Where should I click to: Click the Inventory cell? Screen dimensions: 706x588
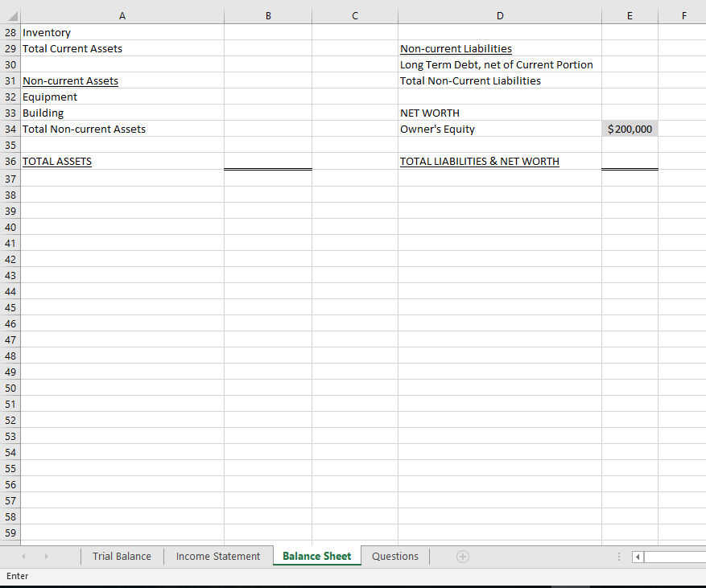pos(122,32)
